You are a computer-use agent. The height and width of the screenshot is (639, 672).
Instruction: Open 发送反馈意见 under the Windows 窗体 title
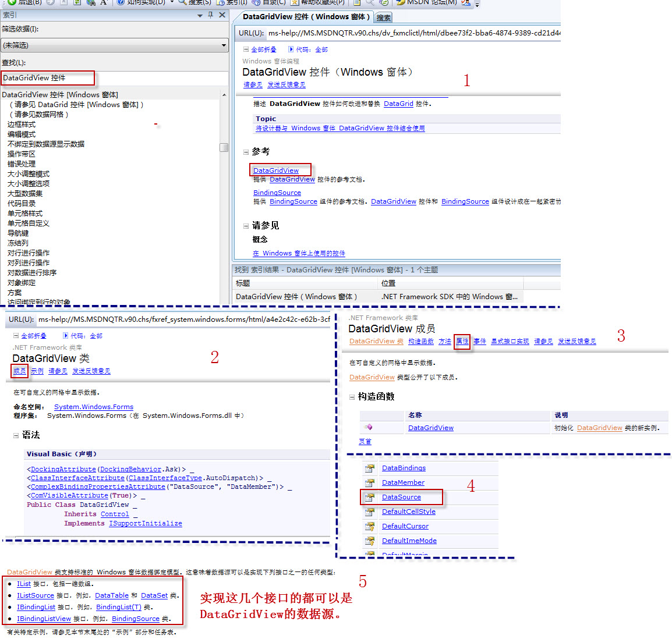click(287, 85)
